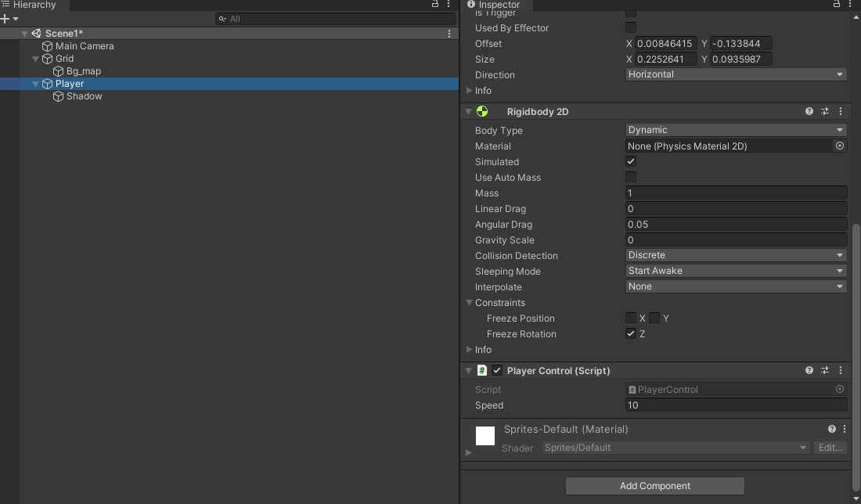Click the Add Component button
861x504 pixels.
point(655,486)
